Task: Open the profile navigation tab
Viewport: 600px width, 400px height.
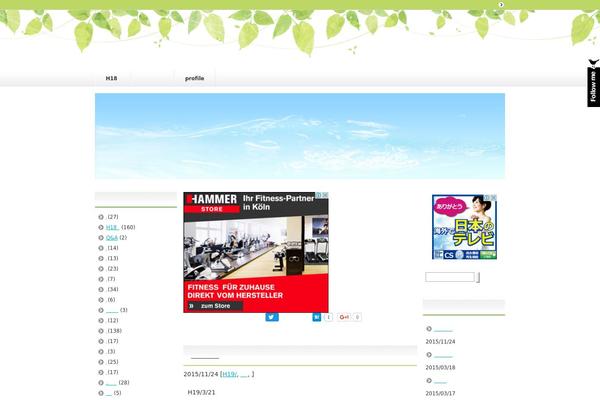Action: 194,78
